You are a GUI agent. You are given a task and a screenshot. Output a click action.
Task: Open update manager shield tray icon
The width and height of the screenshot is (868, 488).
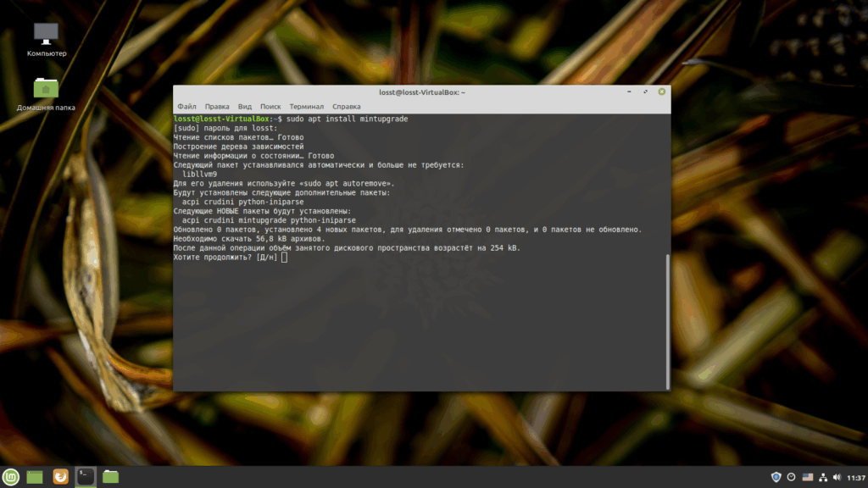point(776,477)
